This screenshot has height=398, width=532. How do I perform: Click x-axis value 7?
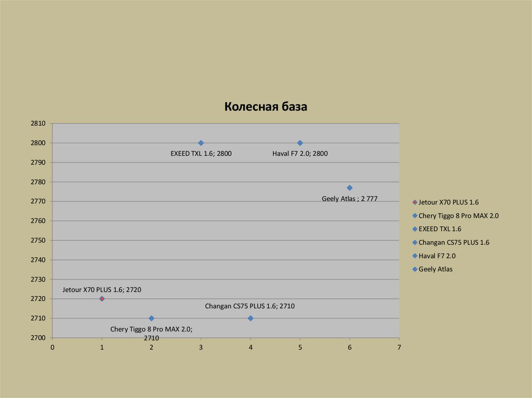pos(399,348)
